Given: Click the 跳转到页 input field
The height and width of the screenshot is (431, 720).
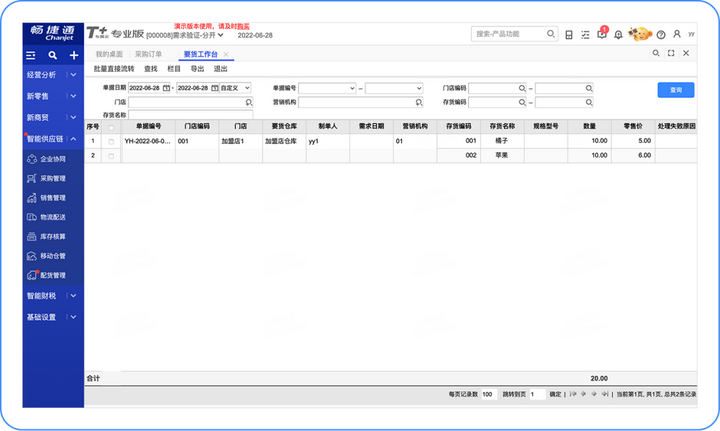Looking at the screenshot, I should (537, 394).
